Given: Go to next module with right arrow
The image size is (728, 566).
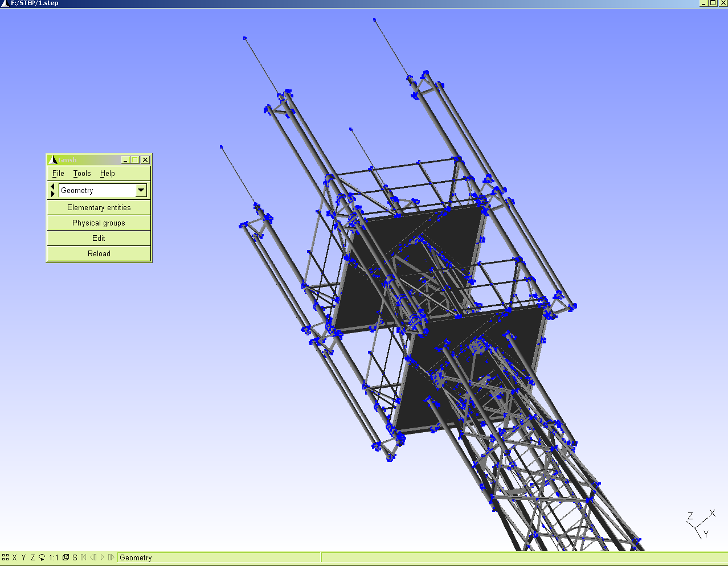Looking at the screenshot, I should tap(53, 194).
